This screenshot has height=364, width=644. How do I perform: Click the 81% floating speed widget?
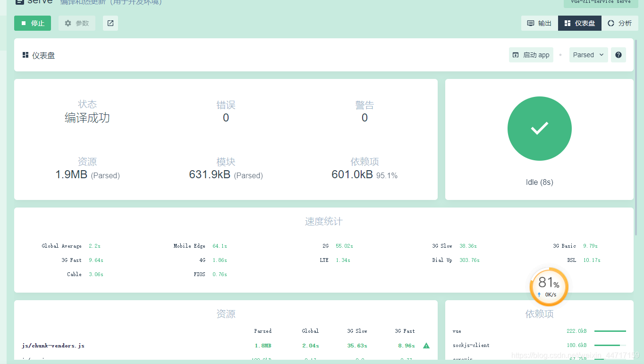pyautogui.click(x=549, y=287)
